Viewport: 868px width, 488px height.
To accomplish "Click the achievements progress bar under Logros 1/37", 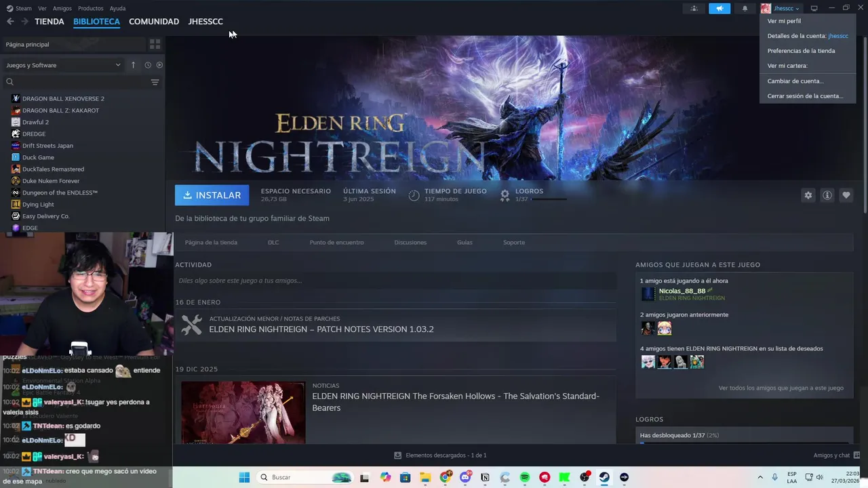I will [x=549, y=199].
